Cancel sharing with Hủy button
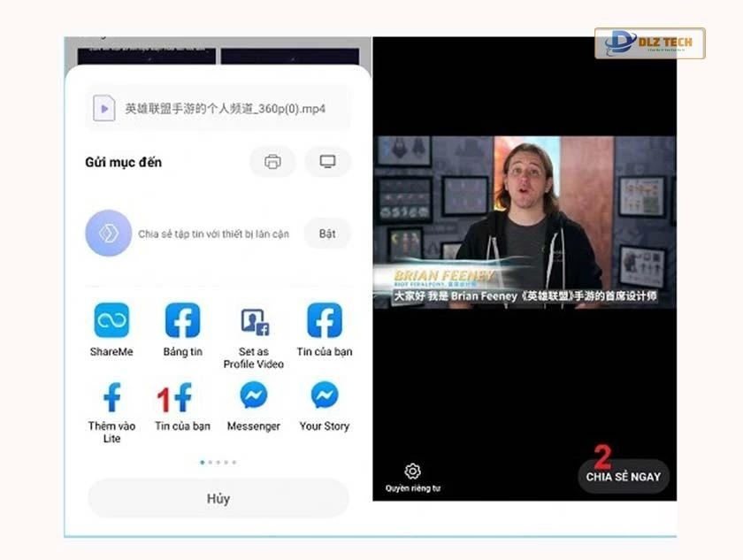This screenshot has height=560, width=743. click(x=218, y=498)
